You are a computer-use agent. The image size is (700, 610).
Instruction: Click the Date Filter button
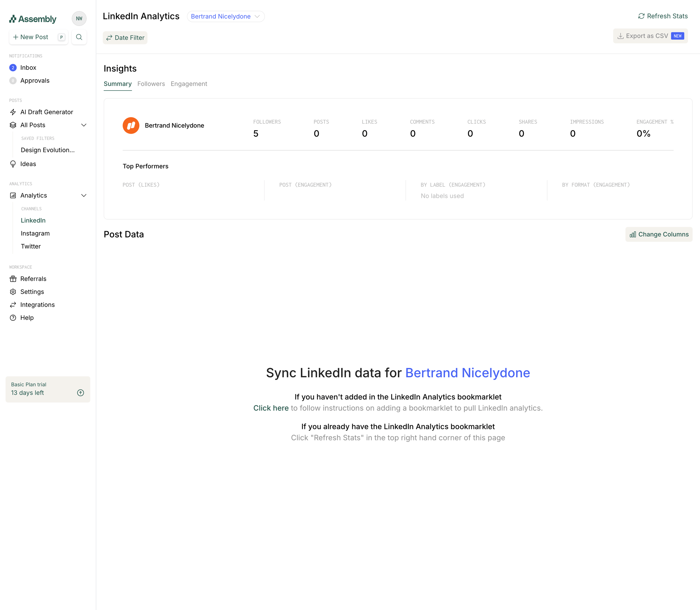pos(125,38)
